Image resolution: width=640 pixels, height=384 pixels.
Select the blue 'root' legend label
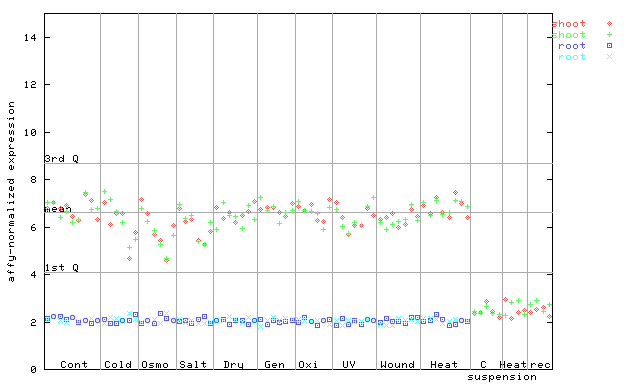tap(572, 46)
